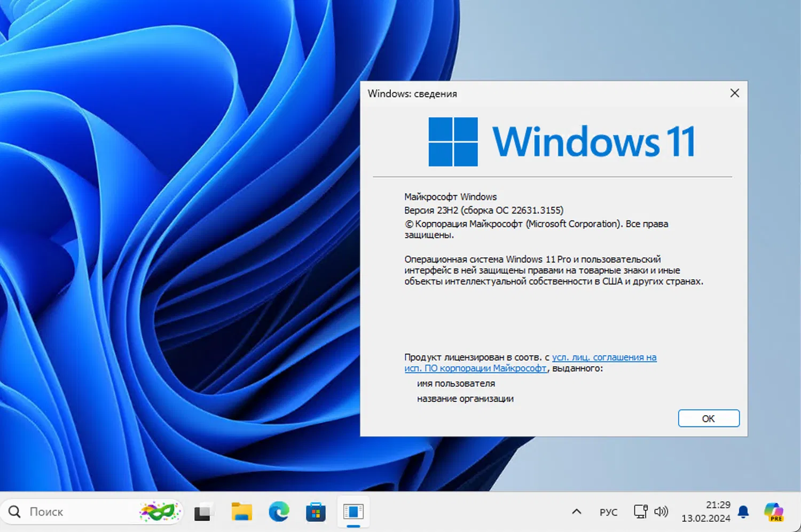Click OK to dismiss the Windows info dialog

708,418
